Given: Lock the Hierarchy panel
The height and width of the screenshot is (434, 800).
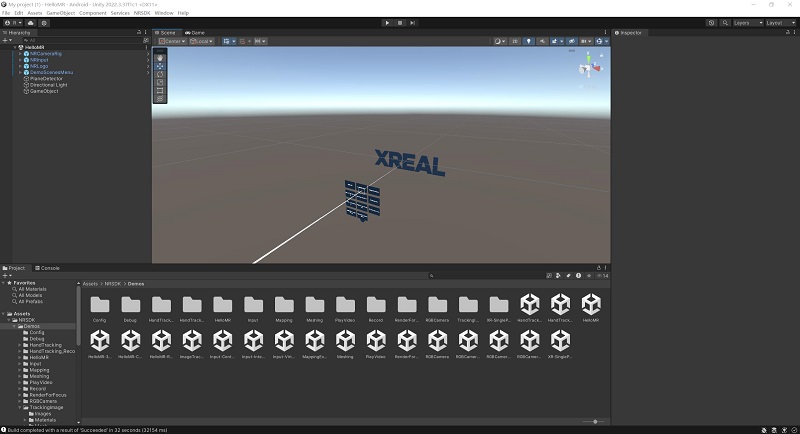Looking at the screenshot, I should tap(138, 32).
